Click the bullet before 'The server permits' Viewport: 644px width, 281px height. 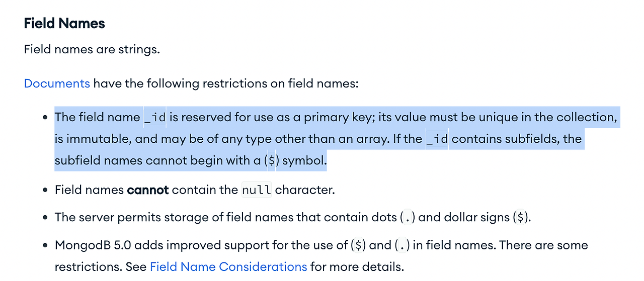pyautogui.click(x=45, y=218)
